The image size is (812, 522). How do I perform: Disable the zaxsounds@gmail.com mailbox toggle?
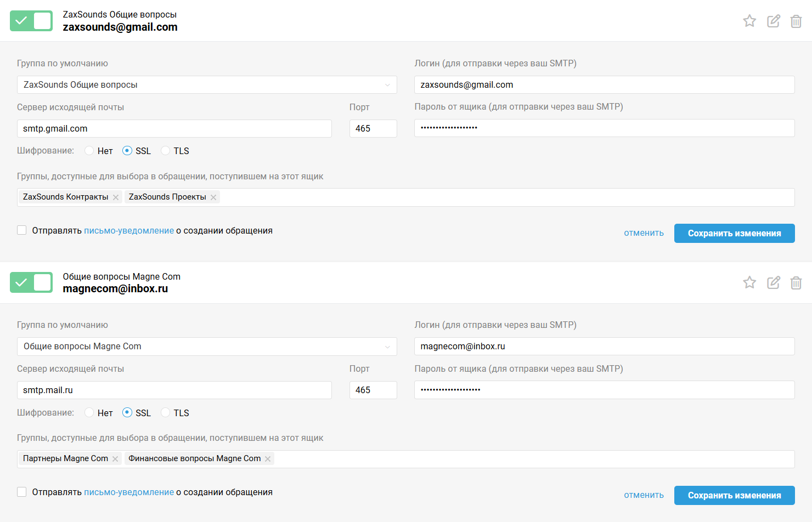(x=31, y=21)
